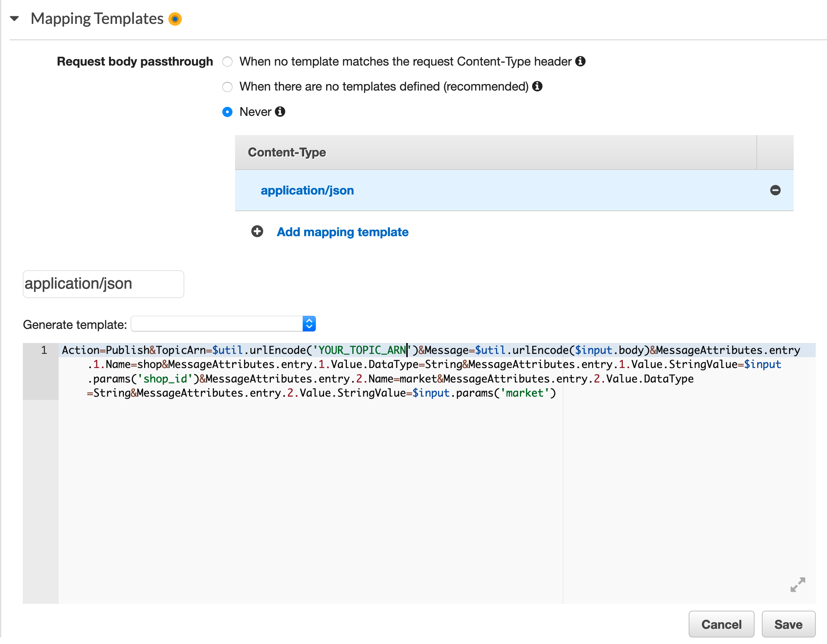Remove the application/json template with the minus icon

coord(775,190)
